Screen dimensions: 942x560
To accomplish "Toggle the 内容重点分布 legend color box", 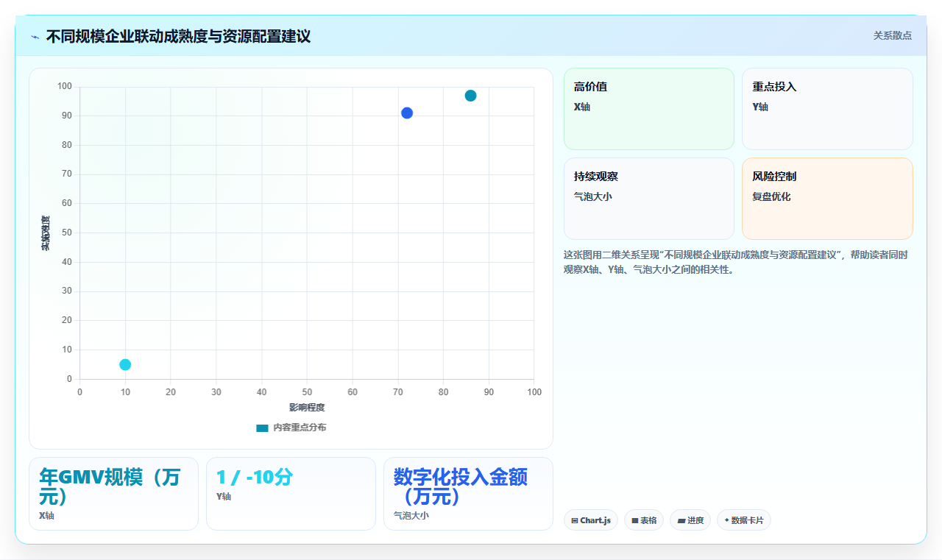I will coord(262,428).
